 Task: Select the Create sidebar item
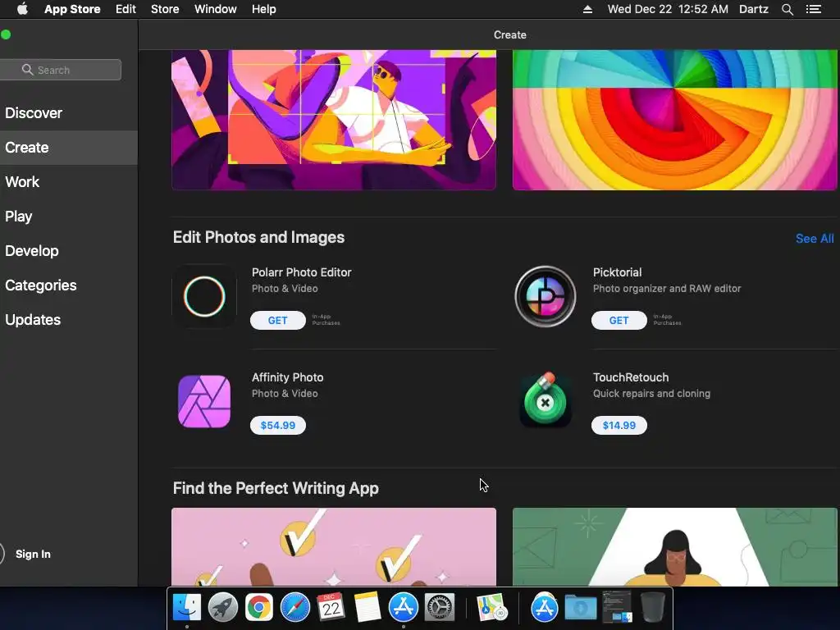click(69, 148)
